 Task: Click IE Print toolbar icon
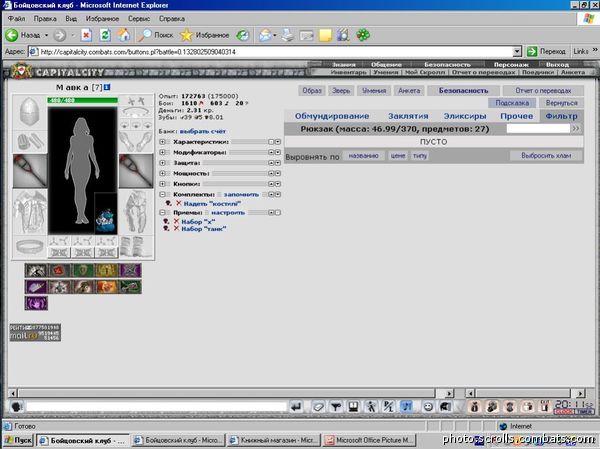(287, 35)
